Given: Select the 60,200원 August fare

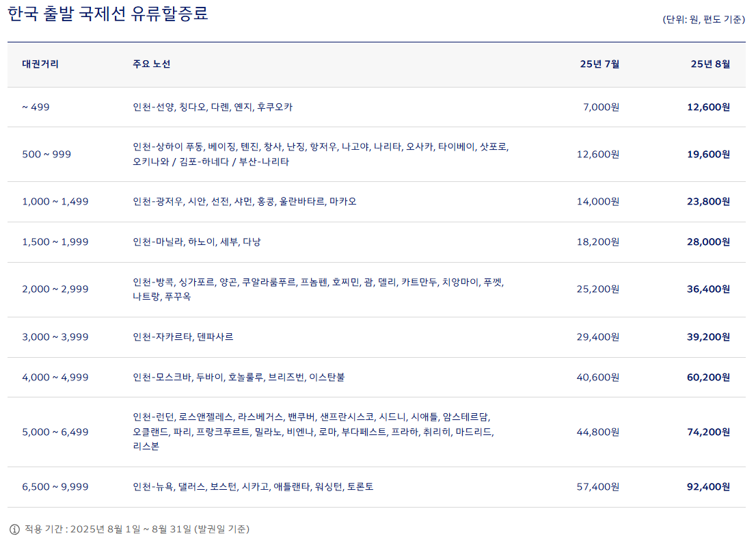Looking at the screenshot, I should coord(708,378).
